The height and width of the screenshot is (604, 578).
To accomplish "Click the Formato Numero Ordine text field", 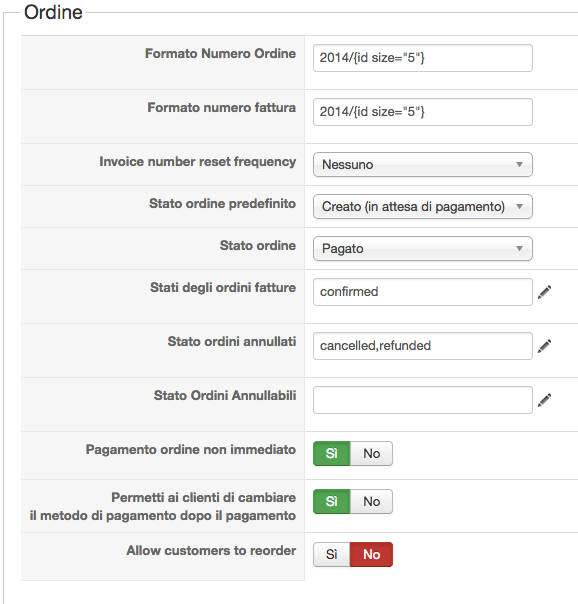I will [x=423, y=58].
